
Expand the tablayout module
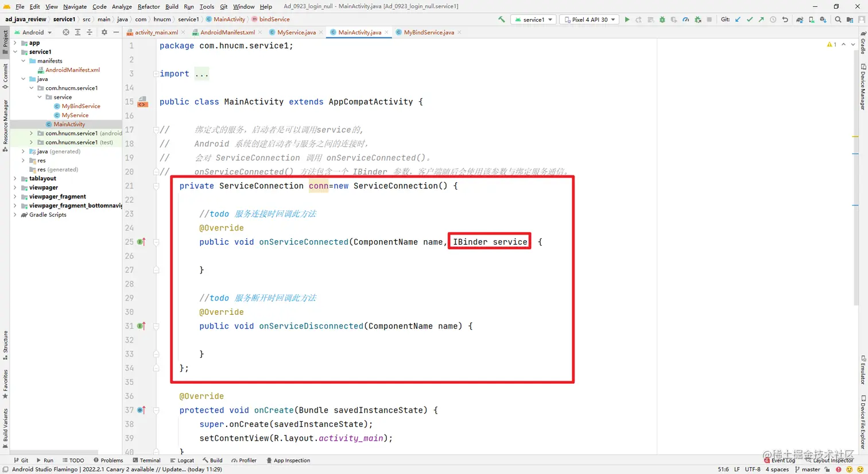pos(15,179)
